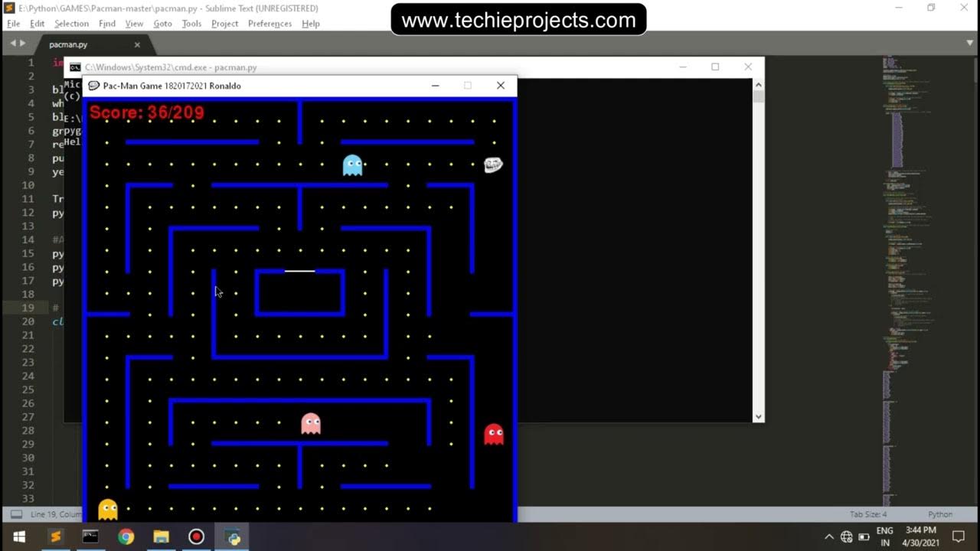Maximize the cmd.exe window
Image resolution: width=980 pixels, height=551 pixels.
tap(715, 67)
